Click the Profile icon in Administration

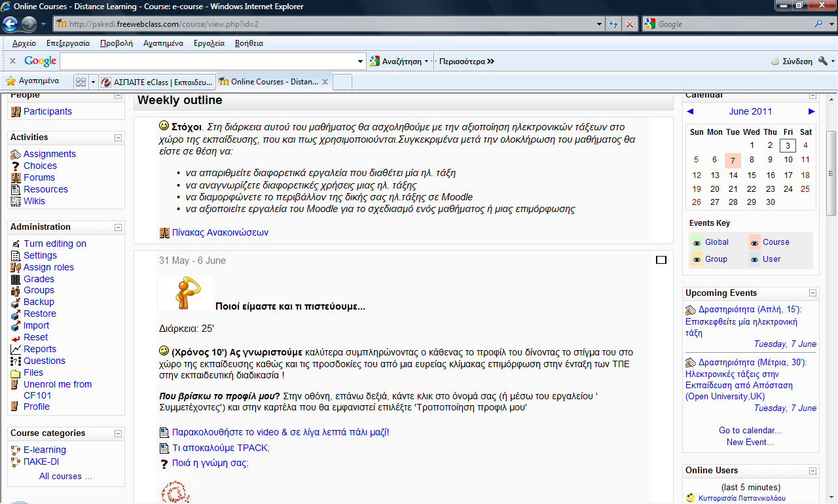16,406
